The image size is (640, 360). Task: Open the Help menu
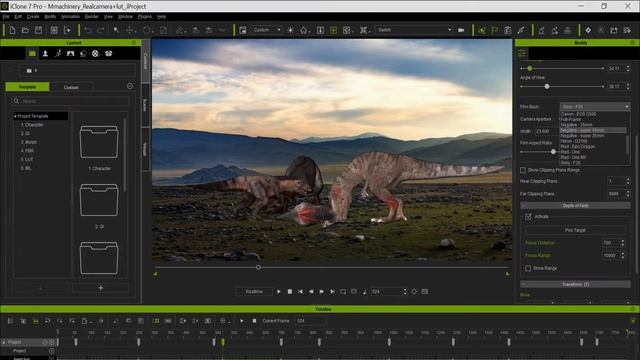[x=161, y=17]
